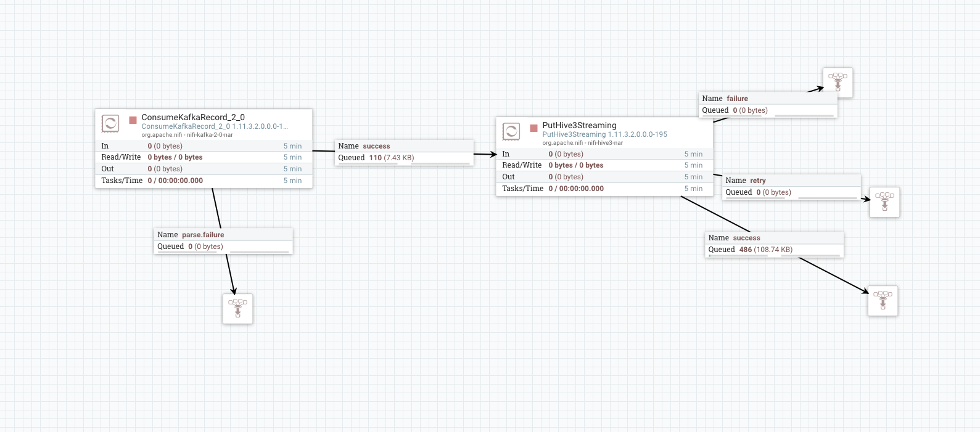Select the funnel next to the retry connection
The height and width of the screenshot is (432, 980).
[884, 202]
